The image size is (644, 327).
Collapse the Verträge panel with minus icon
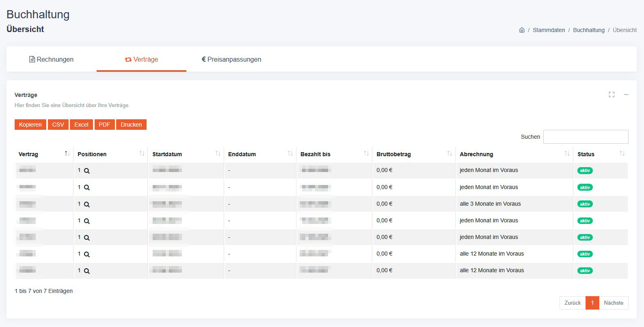click(x=626, y=95)
